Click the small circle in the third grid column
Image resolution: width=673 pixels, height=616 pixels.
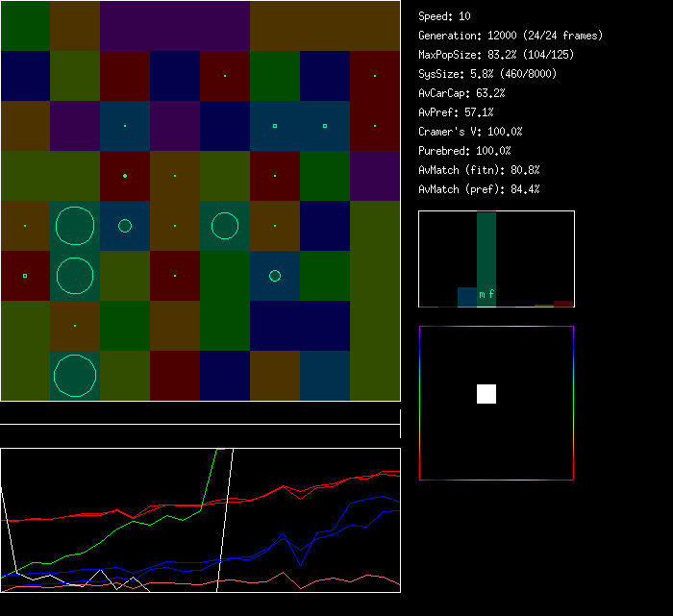coord(125,226)
